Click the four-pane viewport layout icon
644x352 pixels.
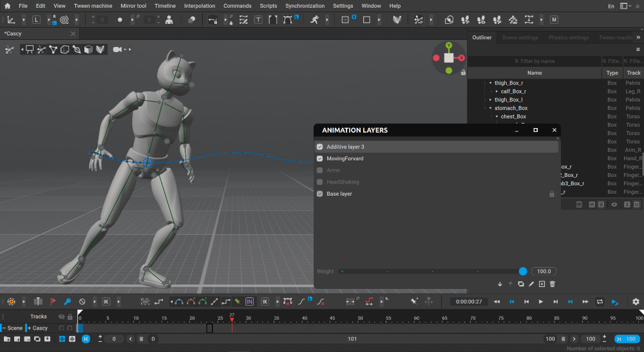click(x=345, y=20)
